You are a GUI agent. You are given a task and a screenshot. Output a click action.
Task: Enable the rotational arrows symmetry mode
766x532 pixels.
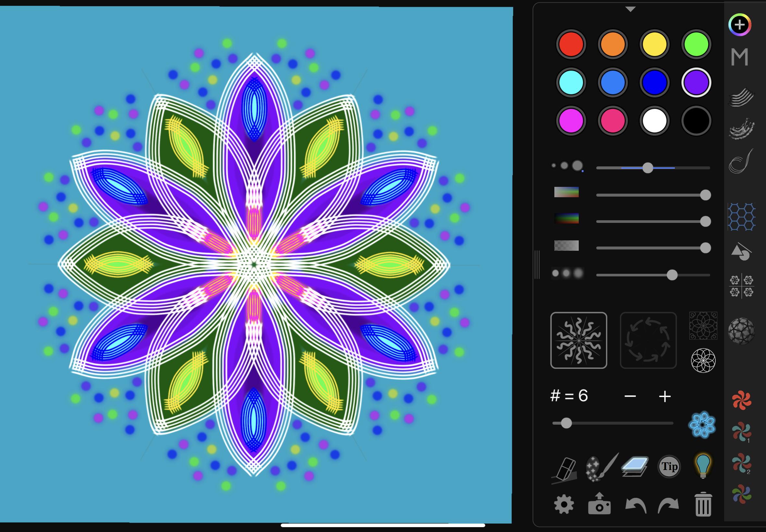pyautogui.click(x=648, y=340)
